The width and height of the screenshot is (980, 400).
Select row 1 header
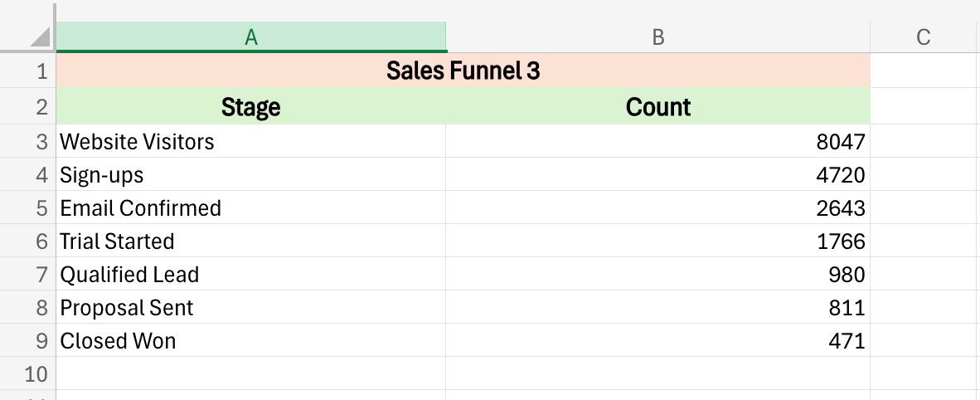coord(27,71)
